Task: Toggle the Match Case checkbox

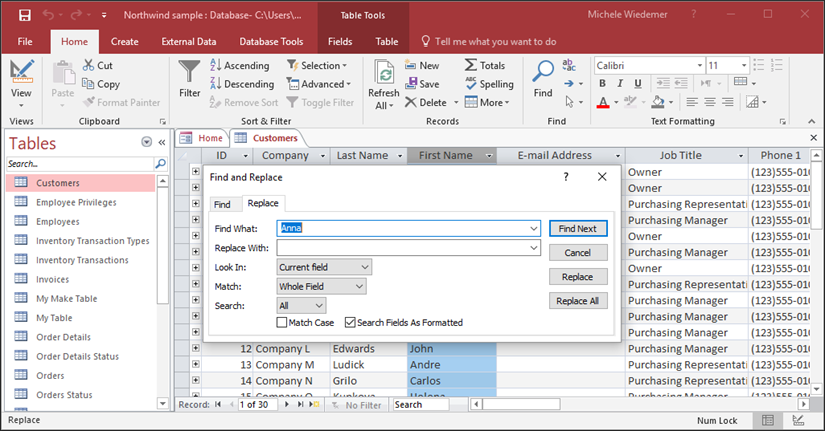Action: pyautogui.click(x=282, y=322)
